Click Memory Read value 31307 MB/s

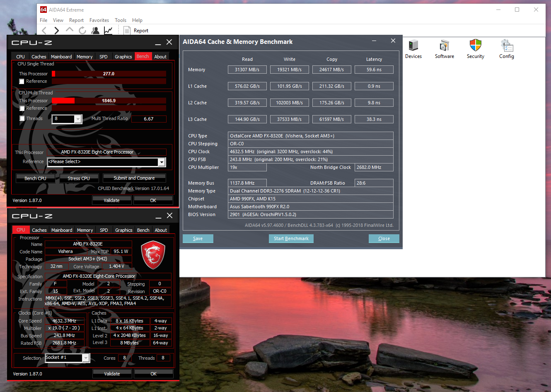[247, 70]
